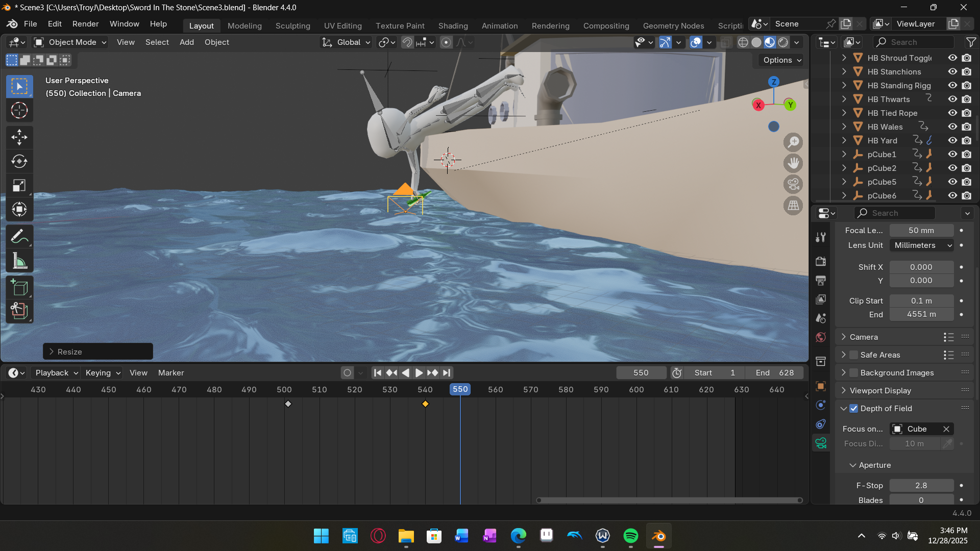Expand the pCube2 outliner item
The image size is (980, 551).
click(844, 168)
